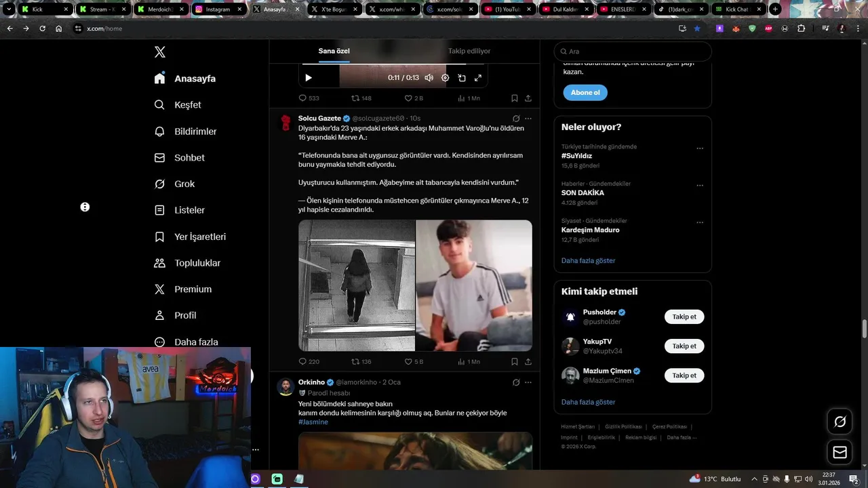Expand video to fullscreen

pos(478,78)
